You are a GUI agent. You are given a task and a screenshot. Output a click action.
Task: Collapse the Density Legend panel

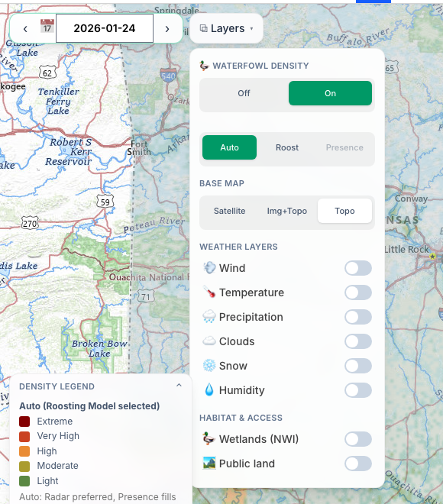coord(179,385)
